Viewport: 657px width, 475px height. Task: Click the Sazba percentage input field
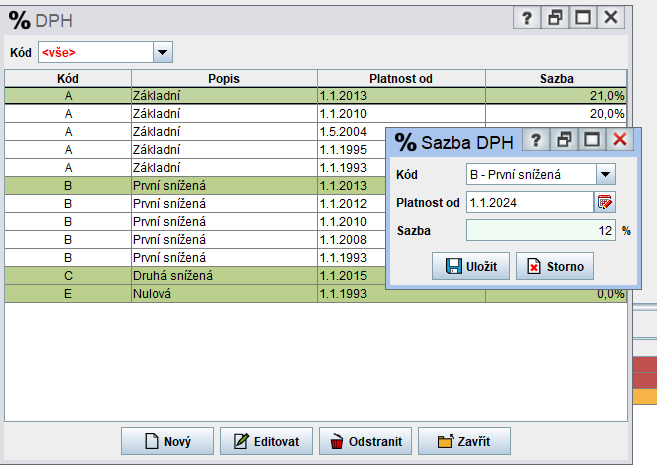[x=540, y=231]
